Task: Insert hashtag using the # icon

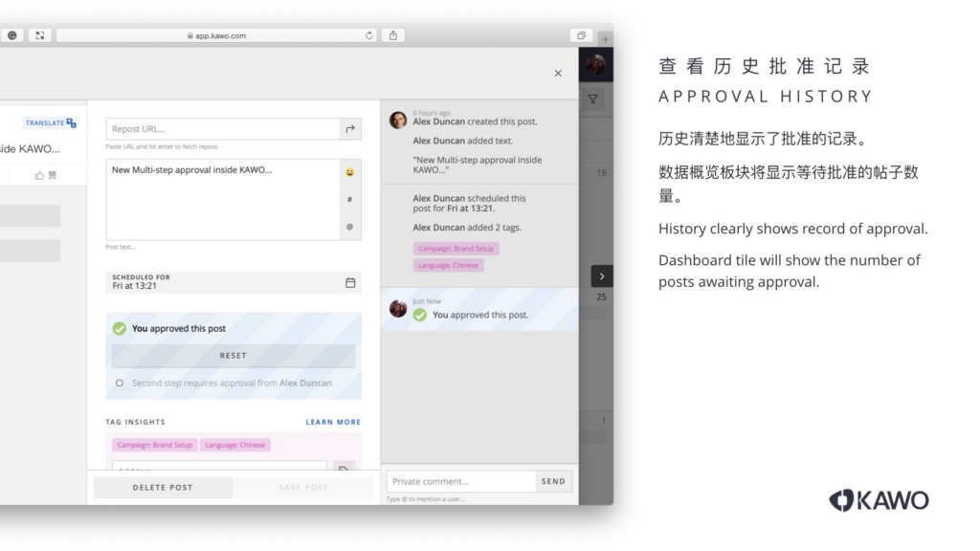Action: point(350,199)
